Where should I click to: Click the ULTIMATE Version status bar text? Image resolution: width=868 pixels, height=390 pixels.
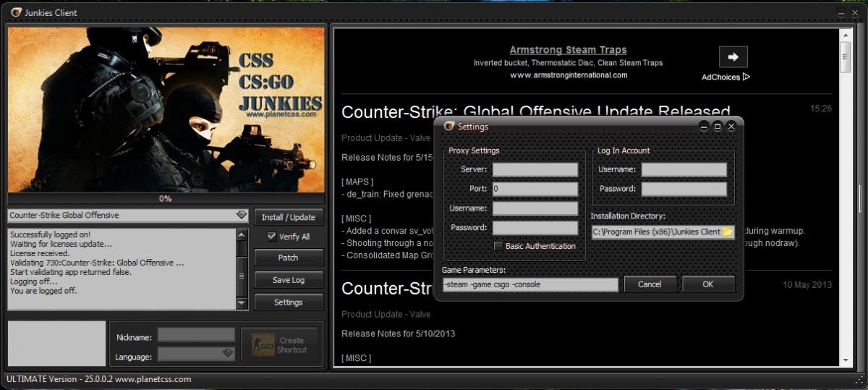tap(99, 379)
